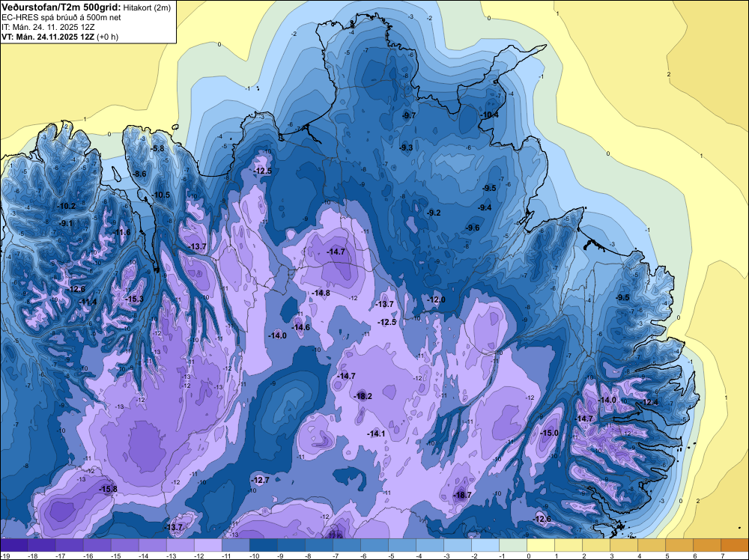This screenshot has height=560, width=749.
Task: Click the -12.7 temperature label
Action: coord(261,481)
